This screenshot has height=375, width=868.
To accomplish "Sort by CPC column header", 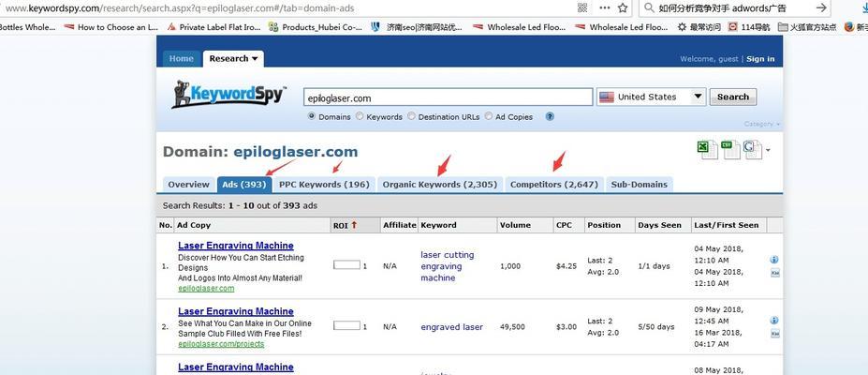I will [x=565, y=225].
